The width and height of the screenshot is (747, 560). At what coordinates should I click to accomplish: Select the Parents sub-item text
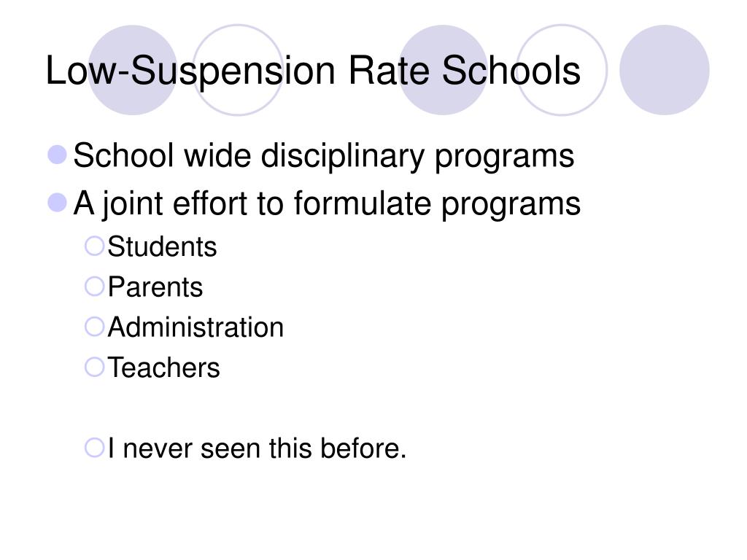[155, 287]
